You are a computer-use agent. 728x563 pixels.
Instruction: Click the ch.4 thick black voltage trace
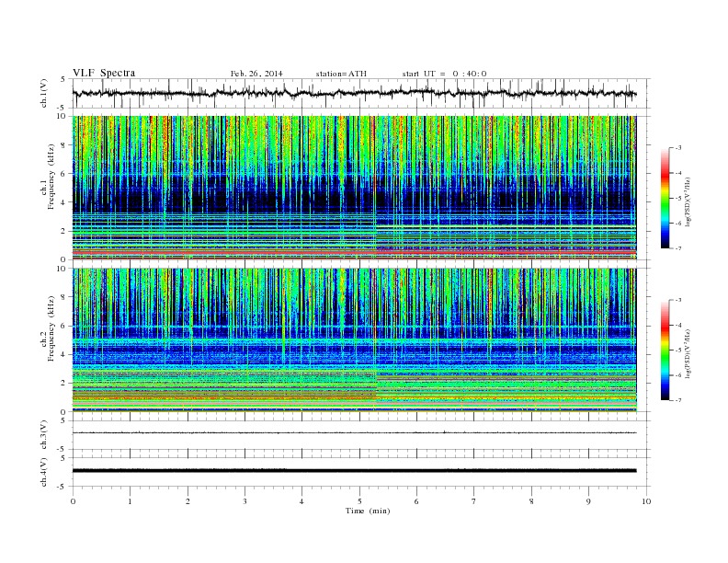pos(354,471)
